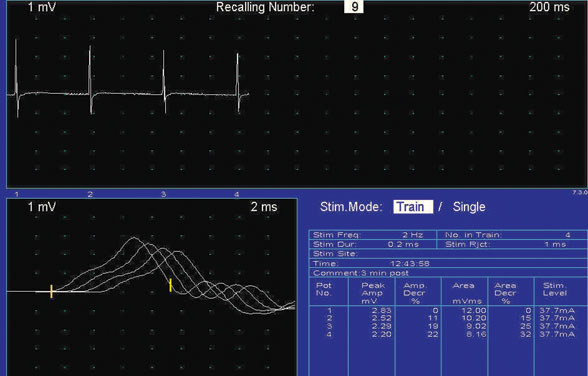Click peak amplitude value 2.52
Image resolution: width=588 pixels, height=376 pixels.
click(382, 318)
